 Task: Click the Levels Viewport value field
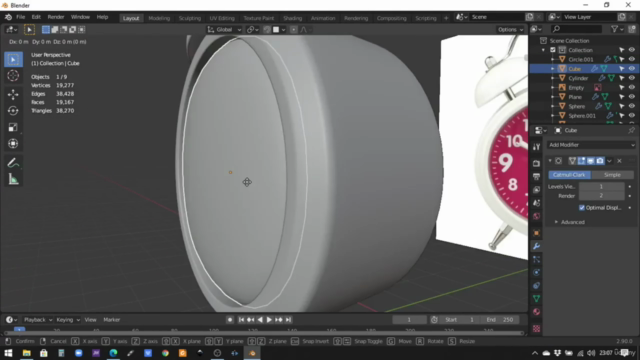pos(601,187)
